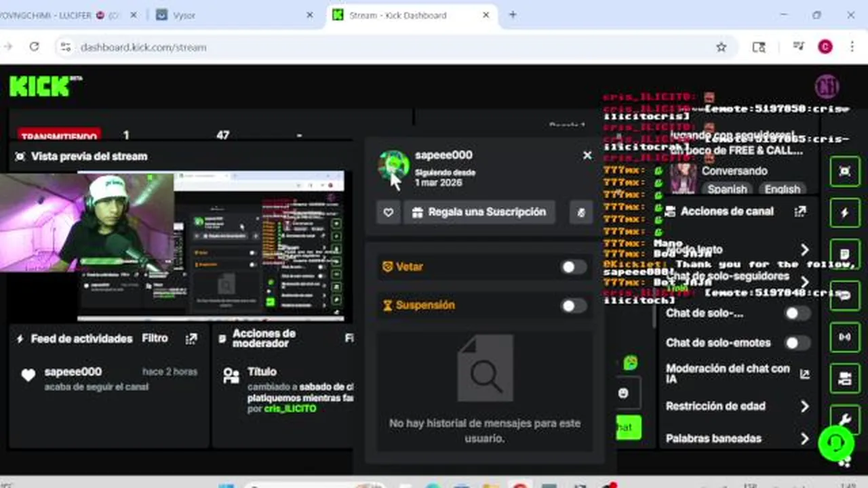Click the Acciones de moderador panel icon
Viewport: 868px width, 488px height.
pyautogui.click(x=222, y=338)
